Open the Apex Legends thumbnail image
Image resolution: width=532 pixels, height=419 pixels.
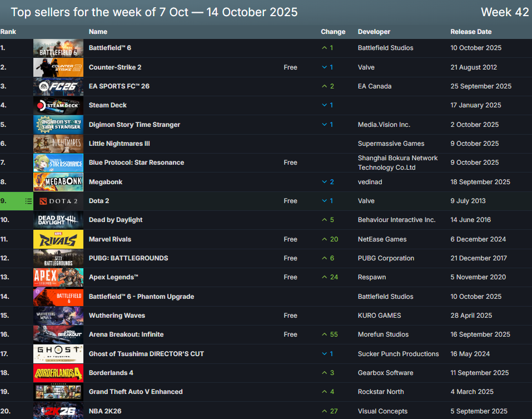[x=58, y=277]
